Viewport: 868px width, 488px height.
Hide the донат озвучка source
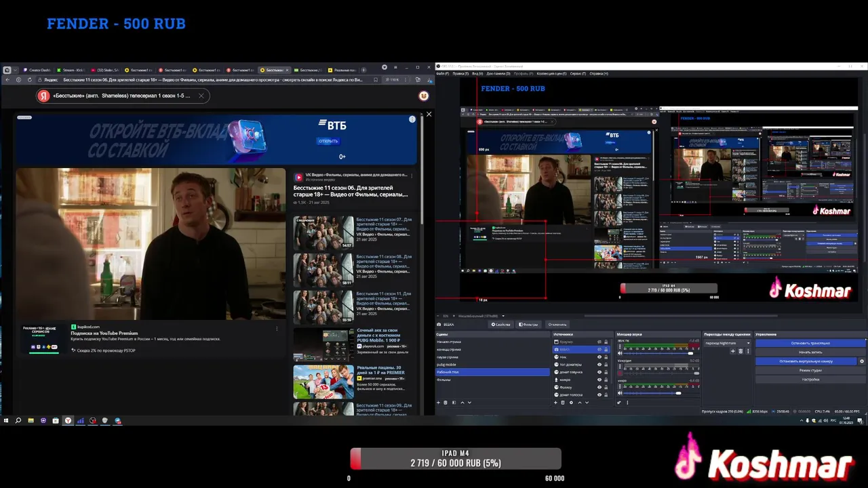tap(599, 372)
